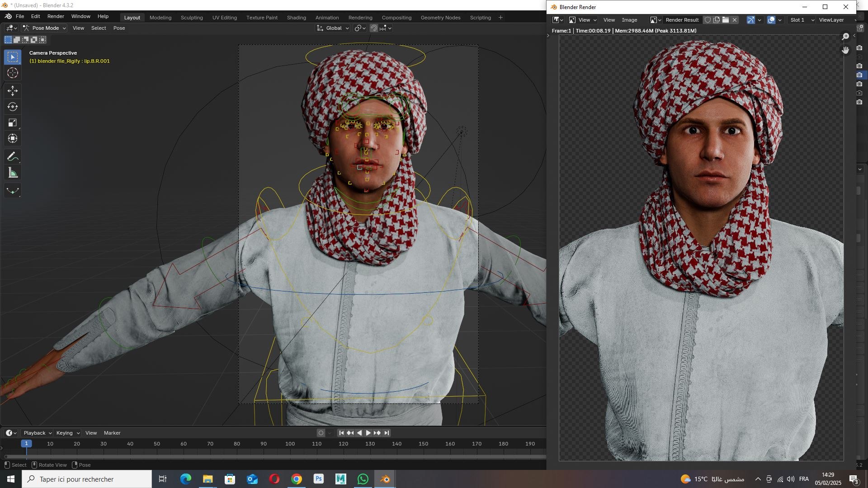Open the Edit menu
Image resolution: width=868 pixels, height=488 pixels.
pos(35,16)
